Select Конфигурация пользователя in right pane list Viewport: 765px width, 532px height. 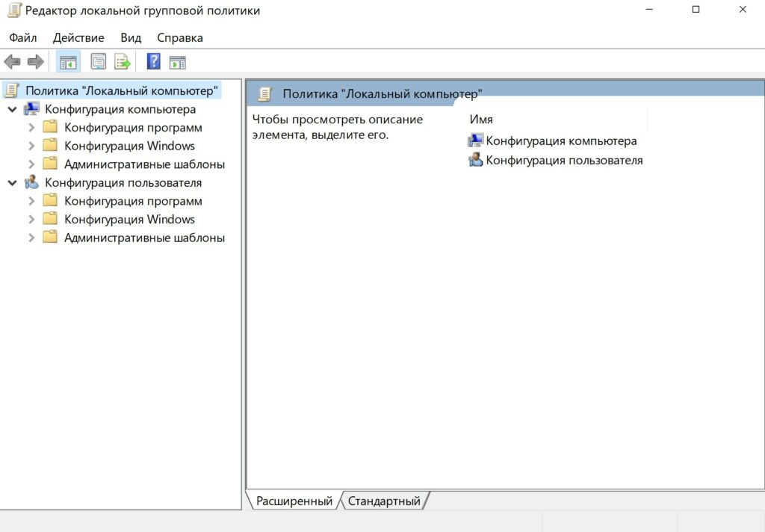[565, 160]
